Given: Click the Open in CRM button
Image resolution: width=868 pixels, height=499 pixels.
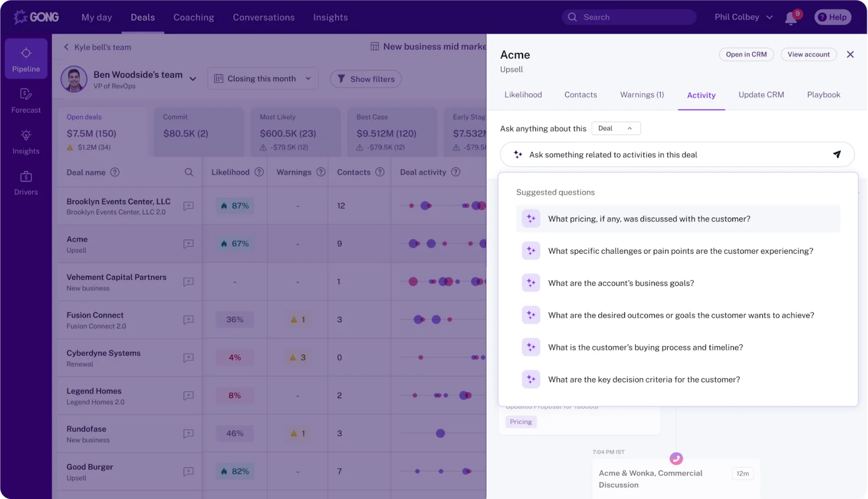Looking at the screenshot, I should 746,54.
